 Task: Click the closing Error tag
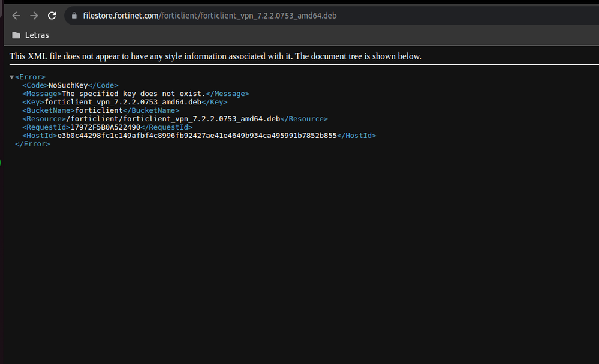[x=32, y=145]
